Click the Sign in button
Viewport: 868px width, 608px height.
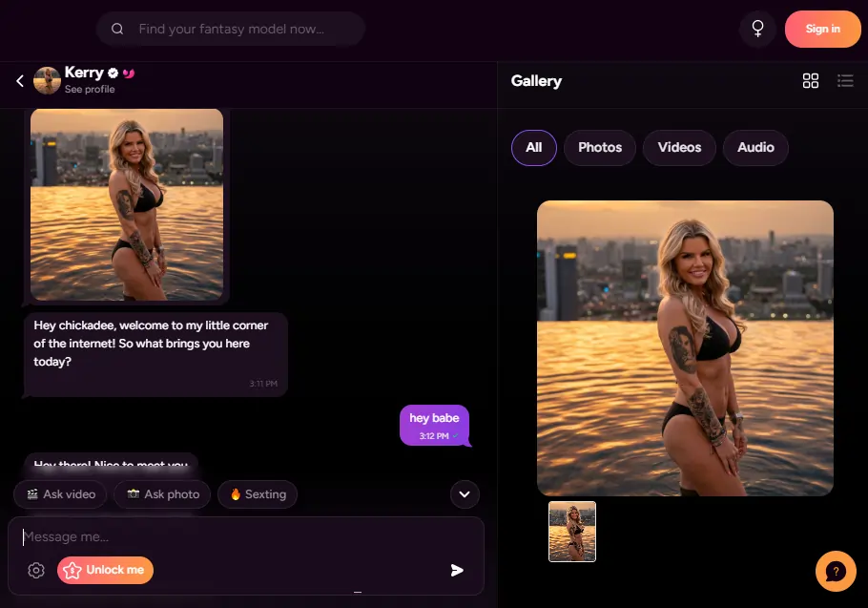[x=822, y=29]
